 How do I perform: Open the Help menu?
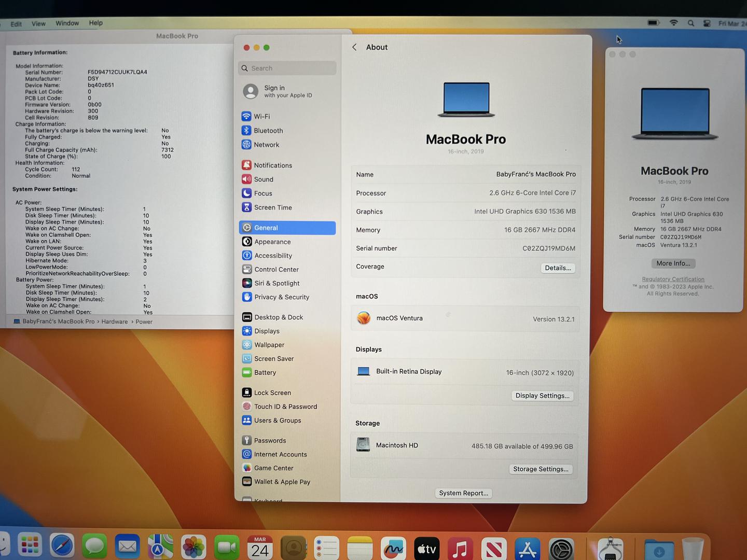coord(95,23)
